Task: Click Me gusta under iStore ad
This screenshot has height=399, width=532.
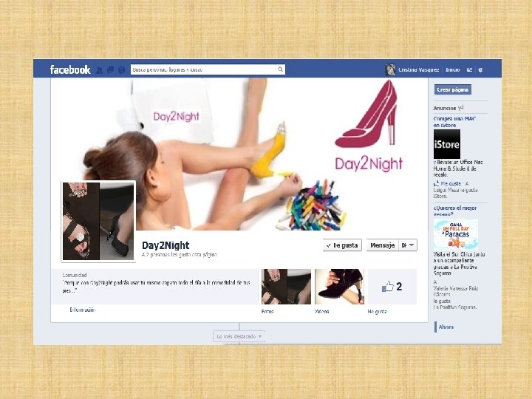Action: pos(451,183)
